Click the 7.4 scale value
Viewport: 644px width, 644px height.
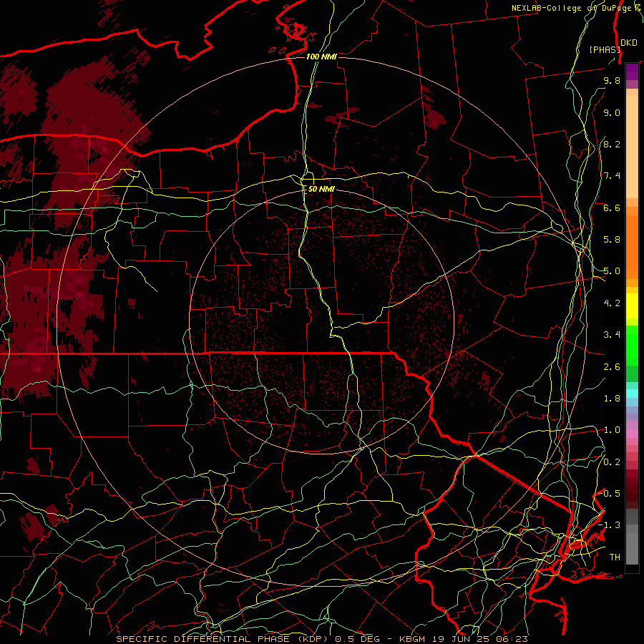click(612, 176)
